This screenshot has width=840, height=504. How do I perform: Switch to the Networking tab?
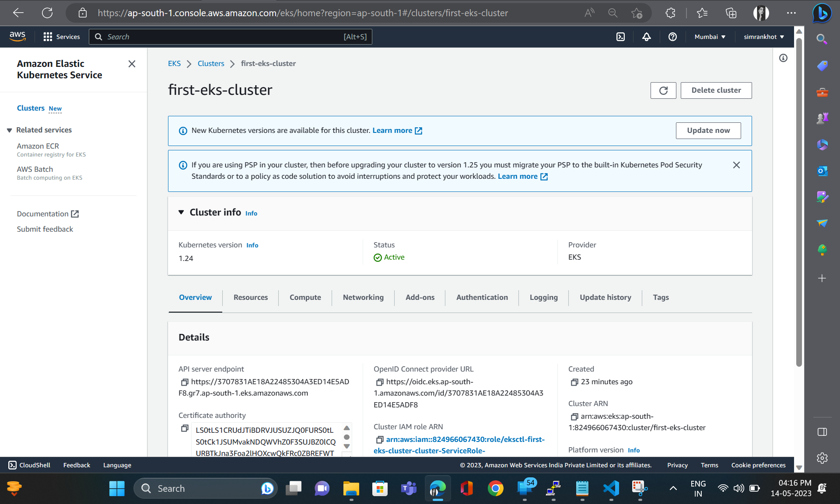click(363, 298)
